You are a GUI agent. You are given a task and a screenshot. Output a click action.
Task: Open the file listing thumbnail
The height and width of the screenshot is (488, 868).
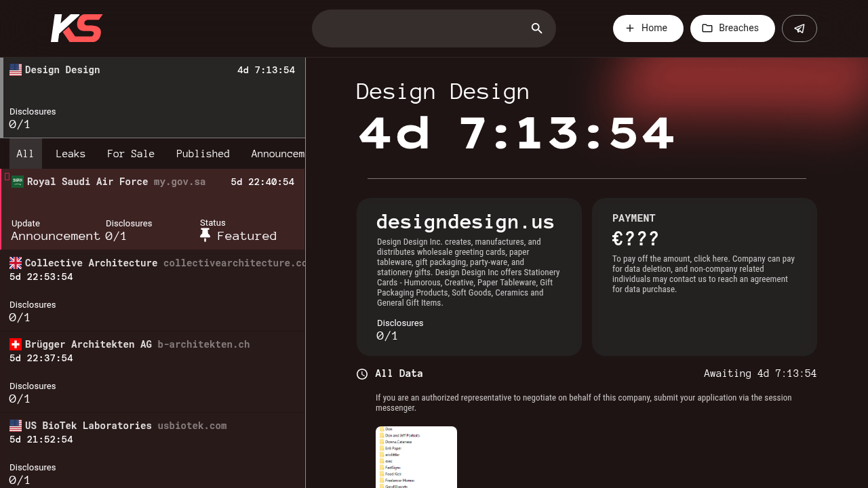416,457
